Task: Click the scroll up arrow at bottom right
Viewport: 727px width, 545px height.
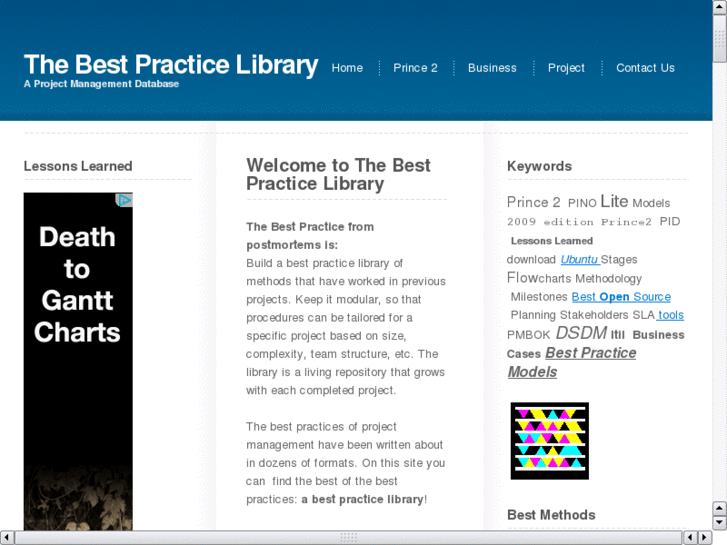Action: [x=719, y=509]
